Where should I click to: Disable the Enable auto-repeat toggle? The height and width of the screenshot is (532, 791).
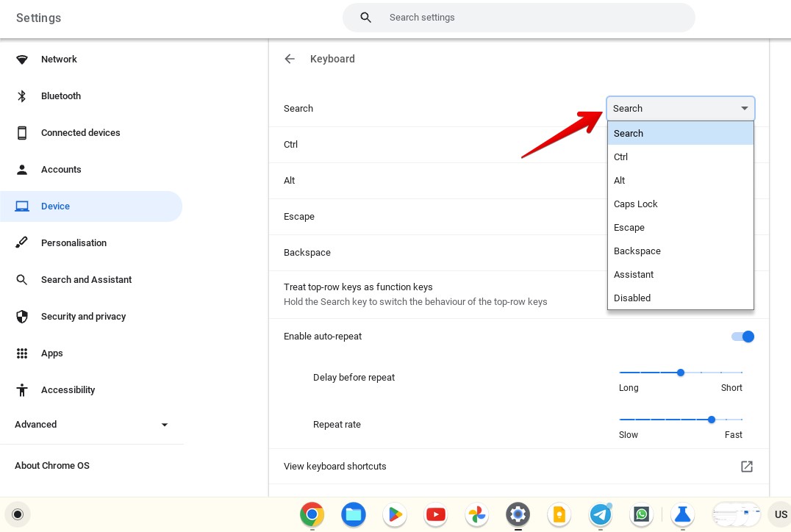click(x=742, y=337)
